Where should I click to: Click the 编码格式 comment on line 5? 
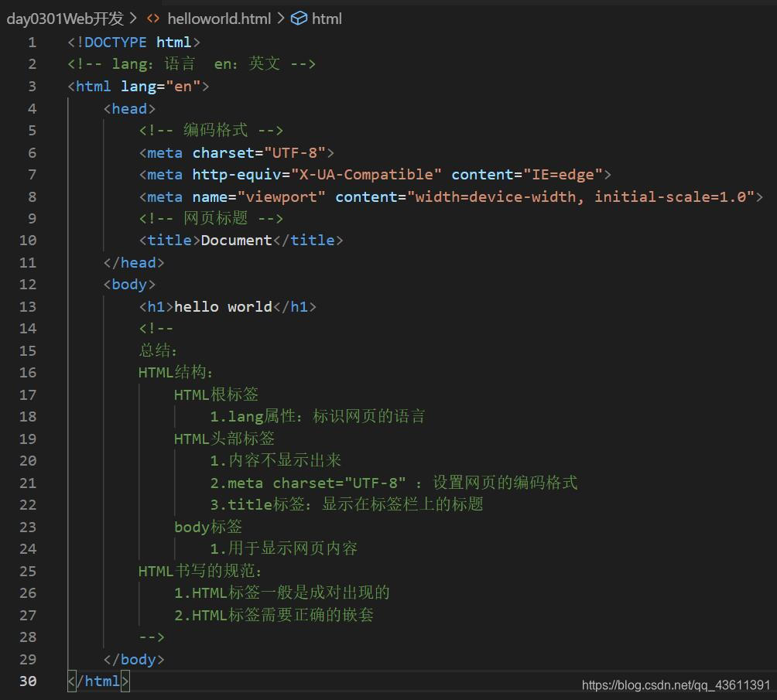(x=211, y=130)
